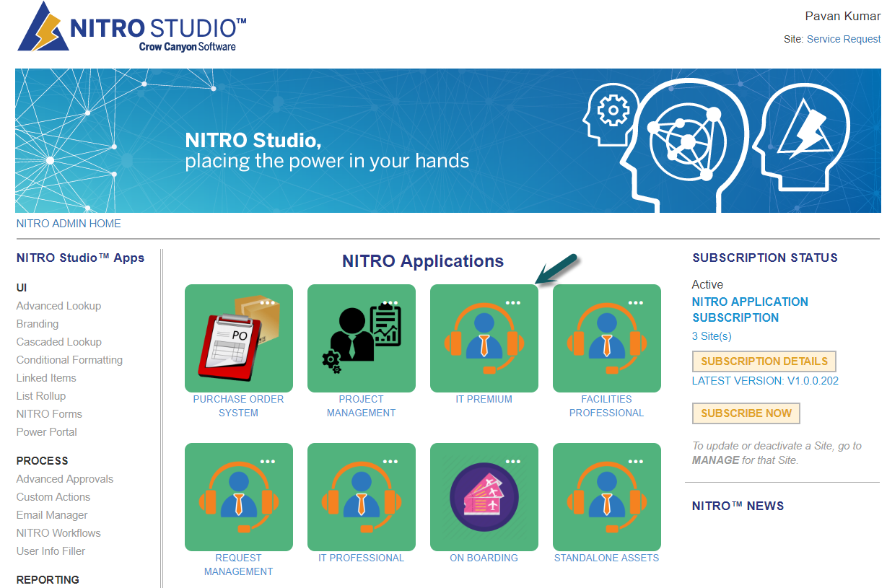Click the PROJECT MANAGEMENT label link

pos(362,406)
